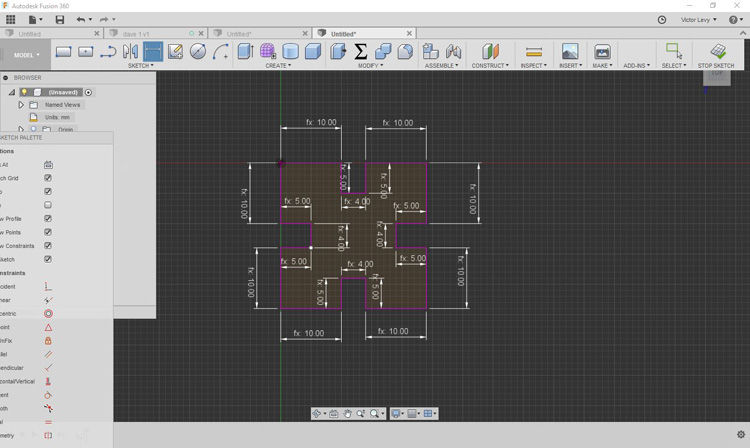The image size is (750, 448).
Task: Click the Insert image icon
Action: pos(570,51)
